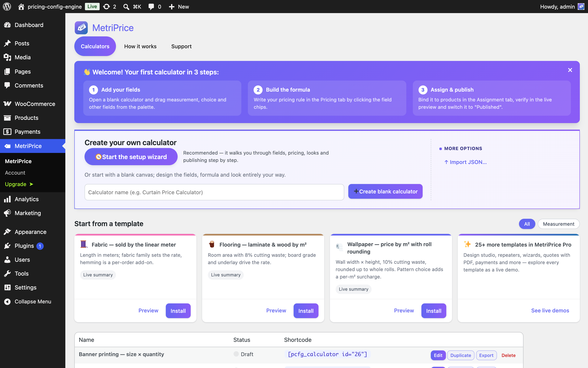Open the MetriPrice submenu item
The image size is (588, 368).
(x=18, y=161)
